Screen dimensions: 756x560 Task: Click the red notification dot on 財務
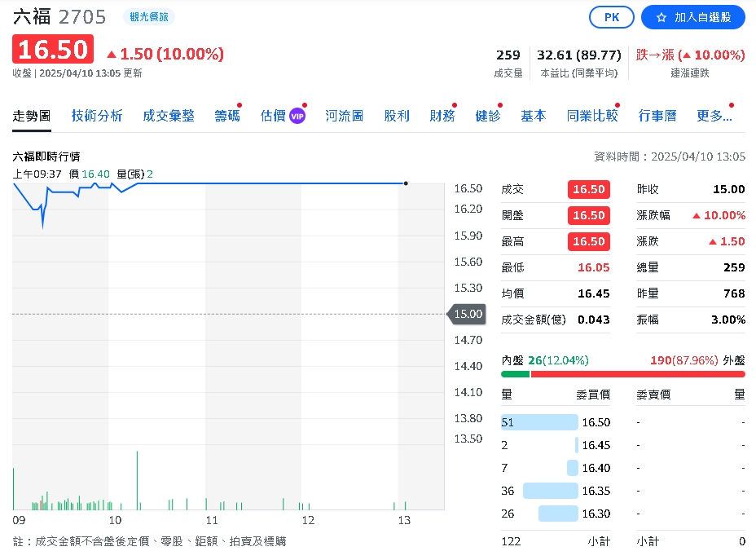tap(454, 105)
